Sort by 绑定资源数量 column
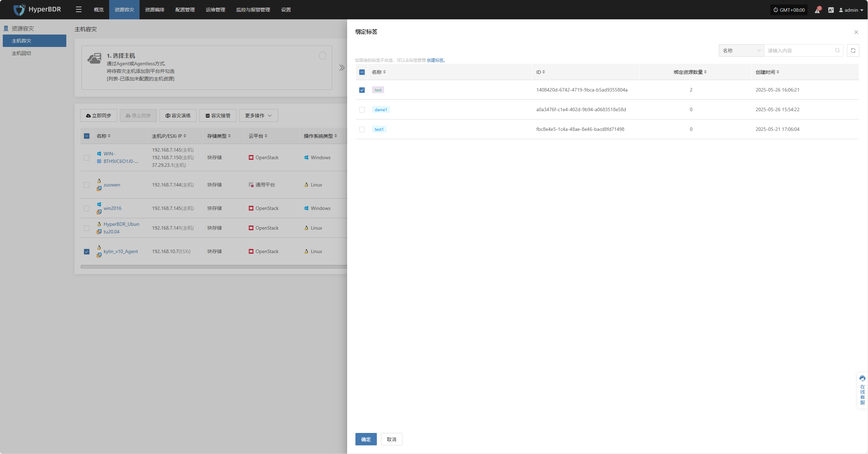Image resolution: width=868 pixels, height=454 pixels. click(x=705, y=72)
